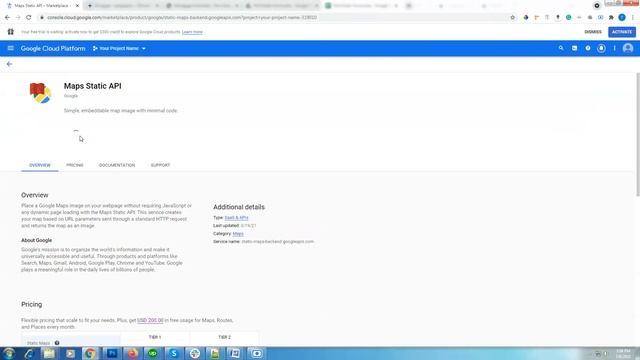Open Photoshop from the taskbar
Screen dimensions: 640x360
(x=111, y=353)
